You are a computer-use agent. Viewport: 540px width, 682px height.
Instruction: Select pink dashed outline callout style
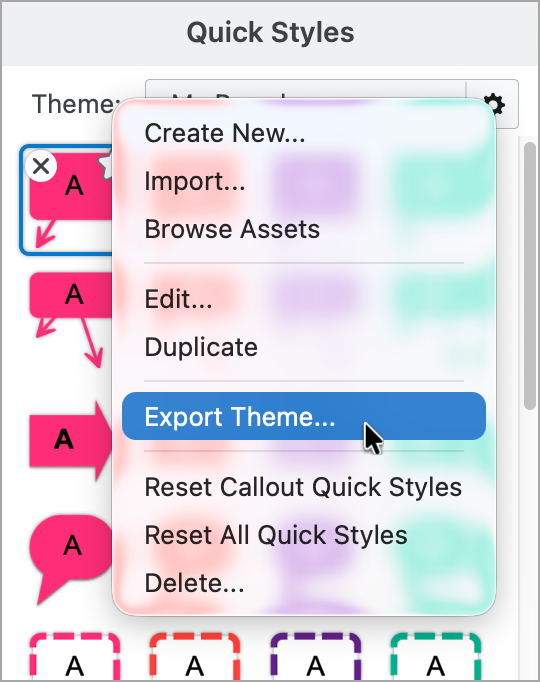(75, 657)
